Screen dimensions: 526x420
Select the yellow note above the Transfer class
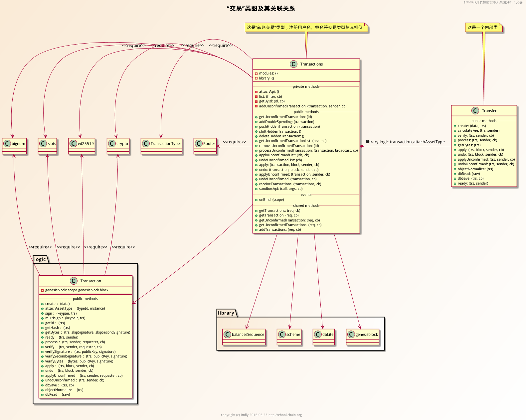pyautogui.click(x=483, y=28)
